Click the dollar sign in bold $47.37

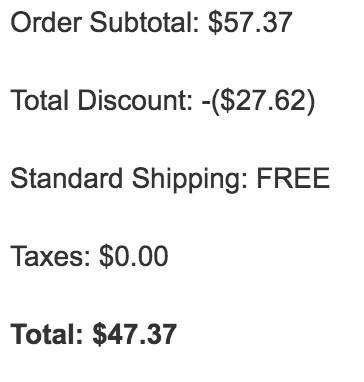pos(100,334)
